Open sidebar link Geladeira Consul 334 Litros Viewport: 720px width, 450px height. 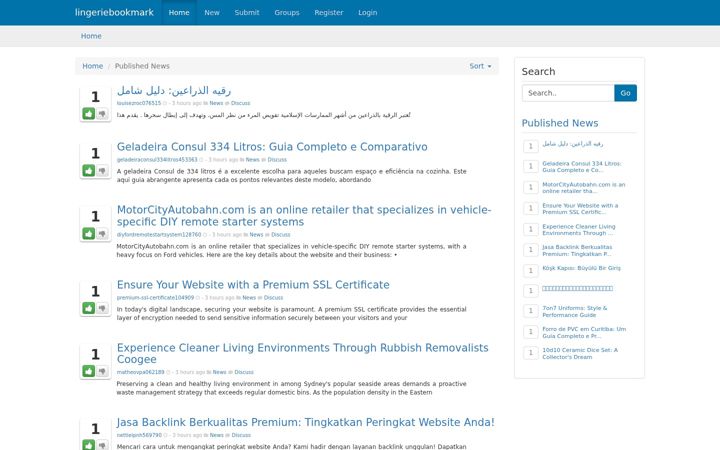point(581,167)
